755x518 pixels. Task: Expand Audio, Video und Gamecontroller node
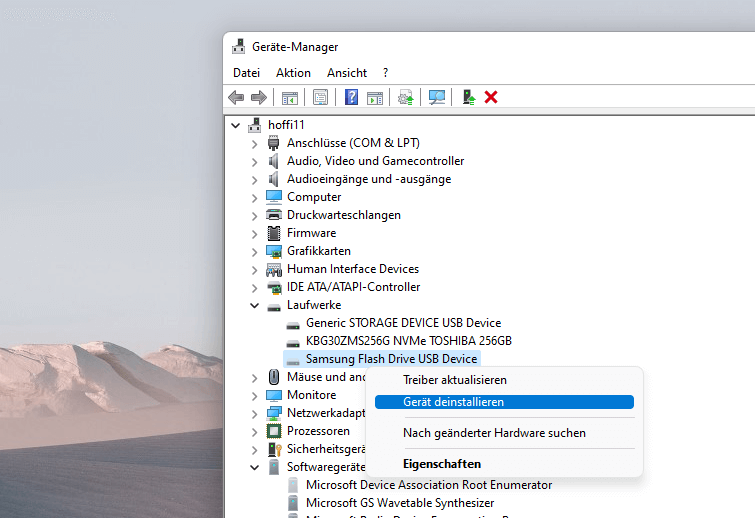[254, 161]
